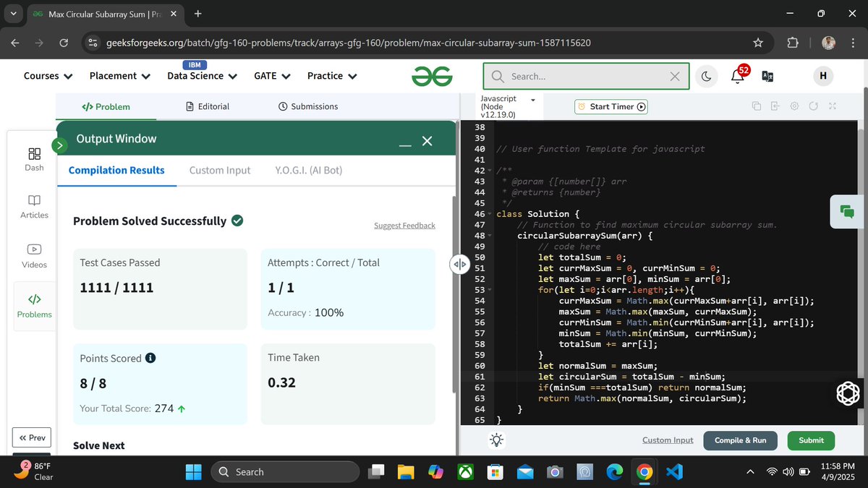The height and width of the screenshot is (488, 868).
Task: Toggle dark mode with the moon icon
Action: point(705,76)
